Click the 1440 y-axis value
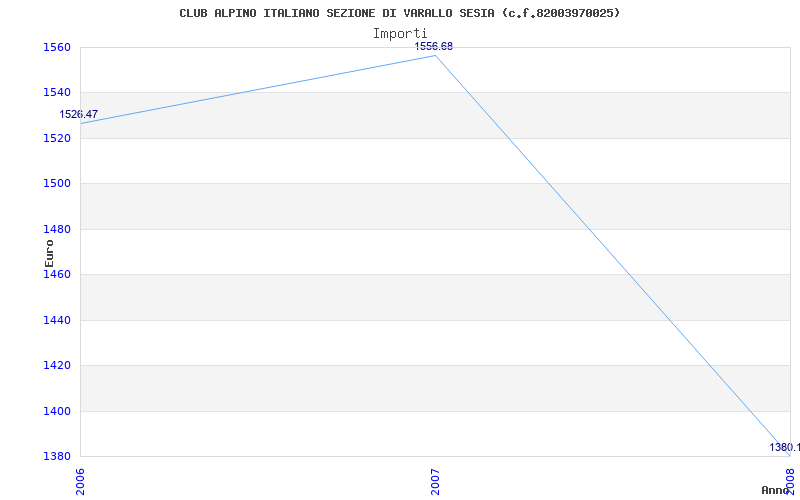 56,320
